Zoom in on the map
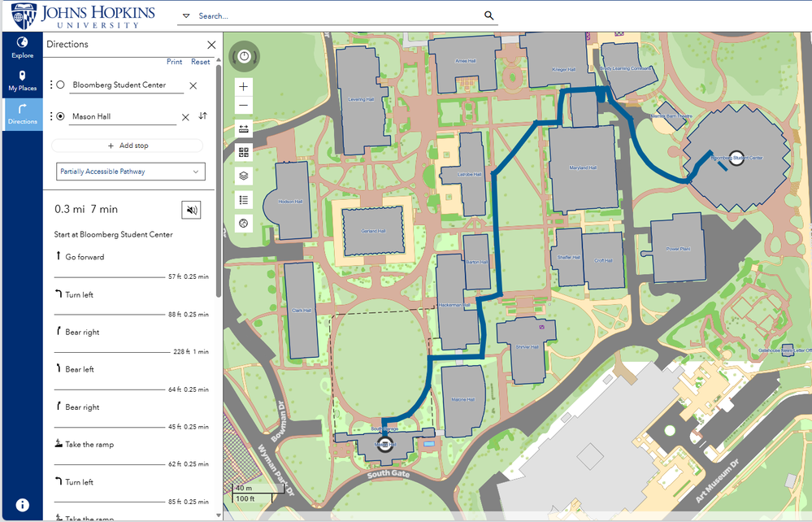 [x=244, y=86]
